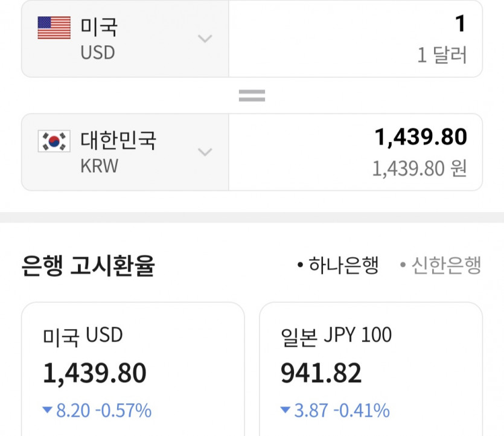Viewport: 504px width, 436px height.
Task: Switch to the 신한은행 bank option
Action: click(441, 265)
